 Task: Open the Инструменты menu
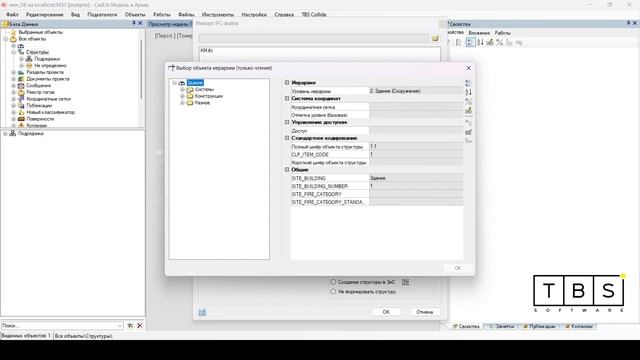click(x=218, y=14)
